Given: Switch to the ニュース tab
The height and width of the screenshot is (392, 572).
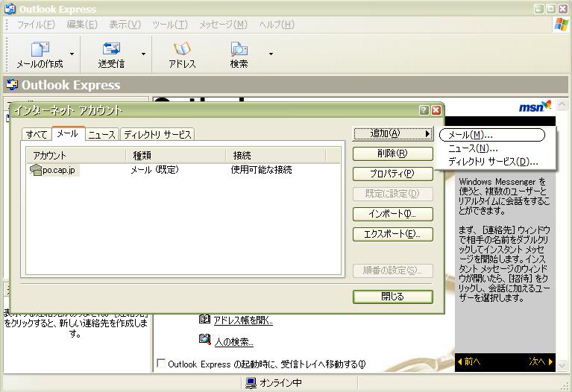Looking at the screenshot, I should pyautogui.click(x=101, y=135).
